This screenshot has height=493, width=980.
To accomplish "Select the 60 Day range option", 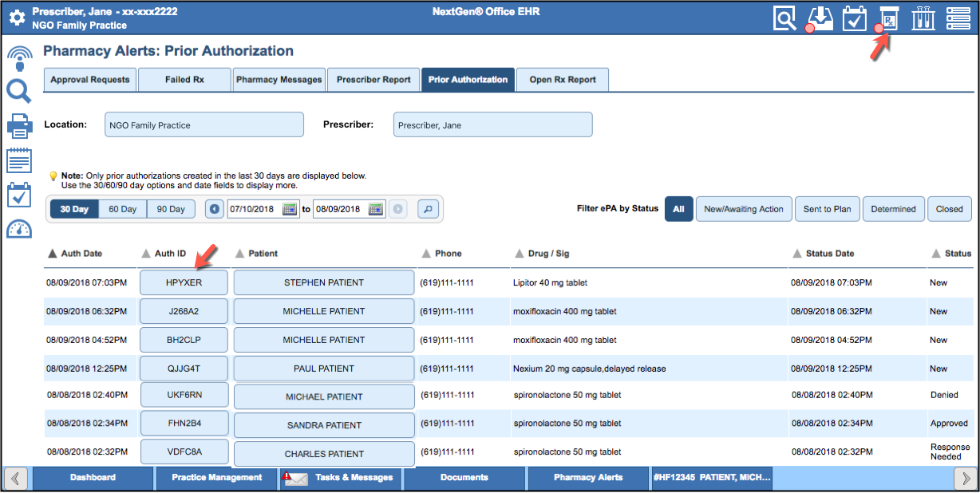I will (123, 209).
